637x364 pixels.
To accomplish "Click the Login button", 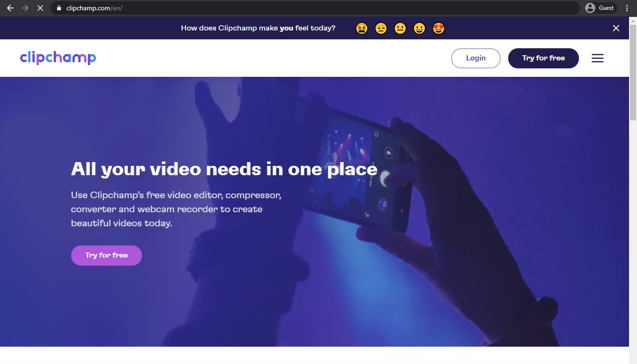I will click(476, 58).
